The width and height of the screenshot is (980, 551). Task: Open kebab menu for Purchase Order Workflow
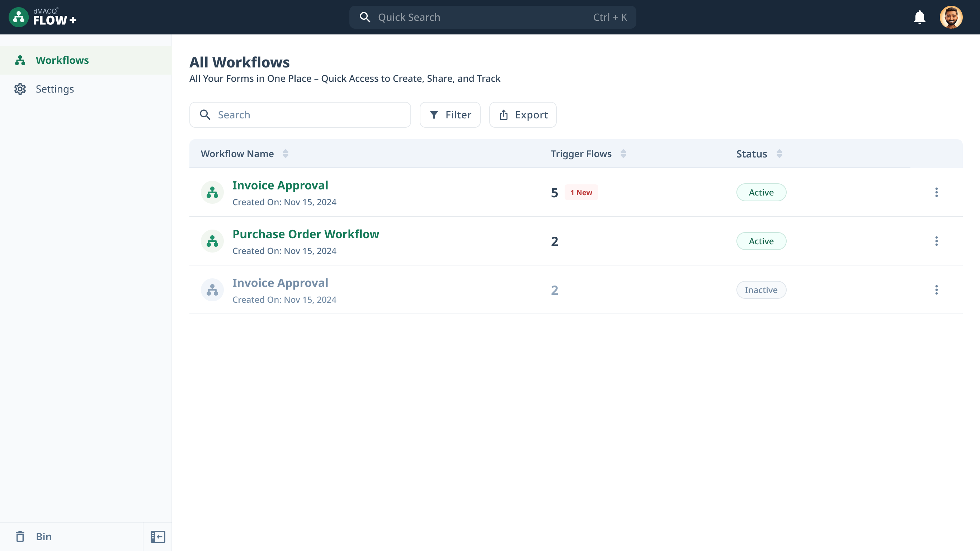click(936, 241)
